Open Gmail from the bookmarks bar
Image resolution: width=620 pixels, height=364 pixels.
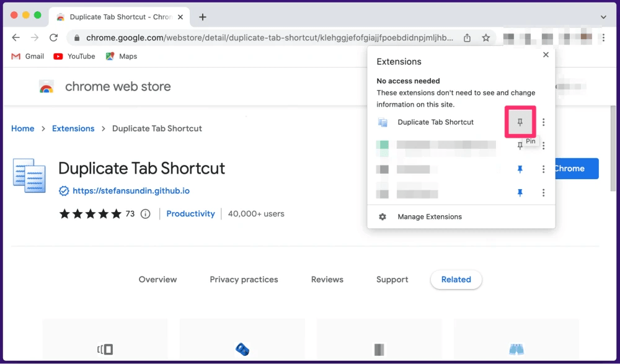(x=27, y=56)
